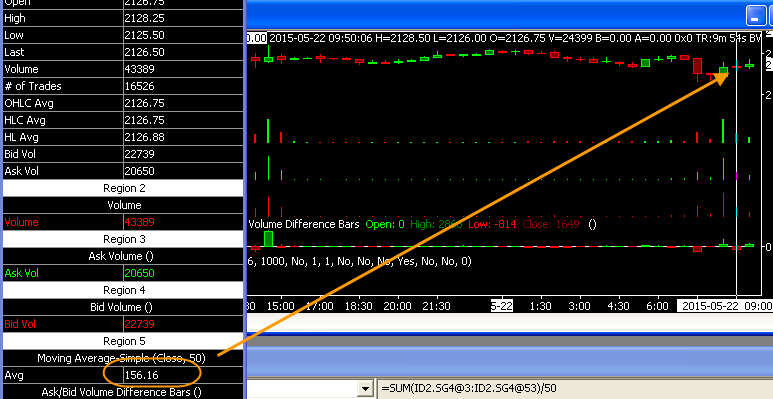This screenshot has width=773, height=399.
Task: Click the chart window minimize button
Action: 755,16
